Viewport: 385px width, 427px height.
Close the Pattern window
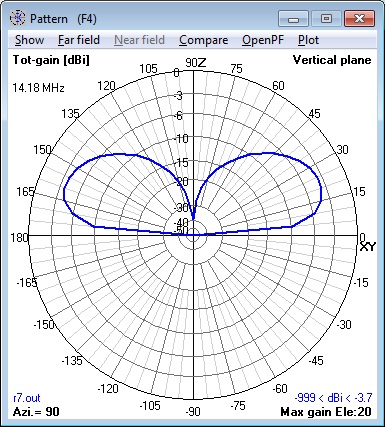(359, 19)
